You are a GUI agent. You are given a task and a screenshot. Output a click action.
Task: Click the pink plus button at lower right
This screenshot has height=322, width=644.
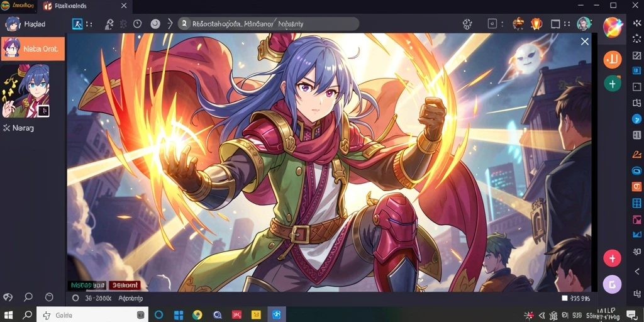pos(612,258)
